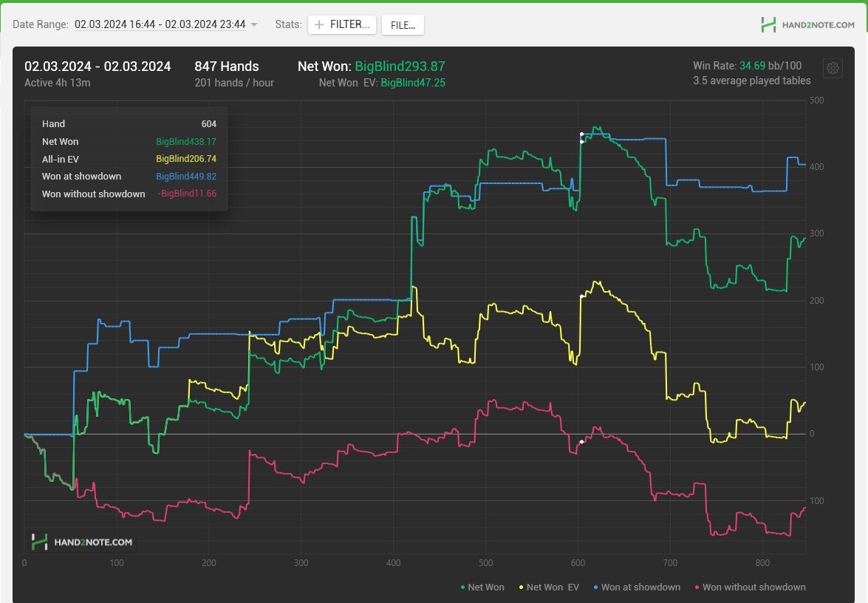Click tooltip Won without showdown value -BigBlind11.66

coord(187,194)
